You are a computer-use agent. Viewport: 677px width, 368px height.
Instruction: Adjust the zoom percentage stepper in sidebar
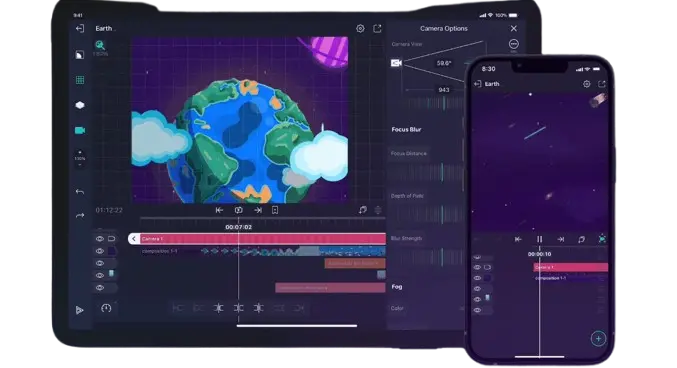tap(80, 159)
